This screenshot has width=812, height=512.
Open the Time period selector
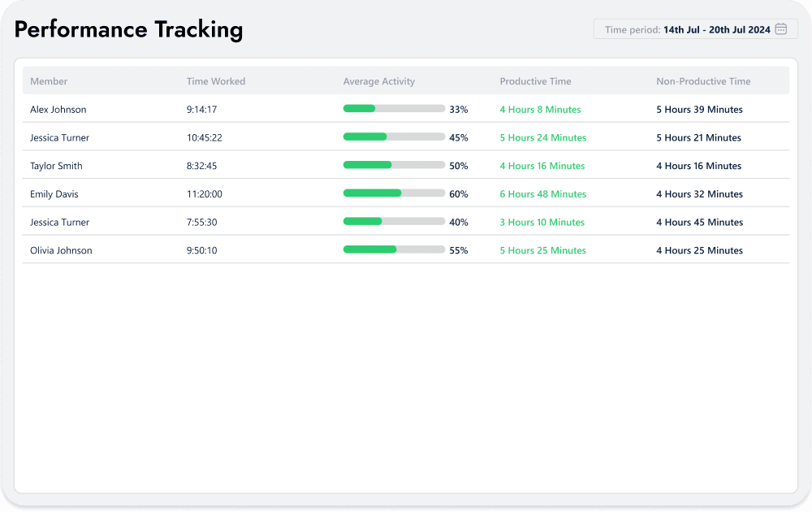tap(694, 28)
